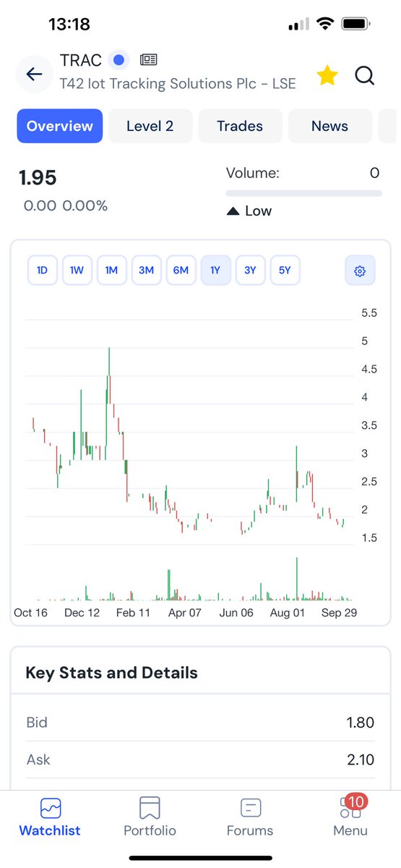The image size is (401, 868).
Task: Select the Overview tab
Action: tap(60, 126)
